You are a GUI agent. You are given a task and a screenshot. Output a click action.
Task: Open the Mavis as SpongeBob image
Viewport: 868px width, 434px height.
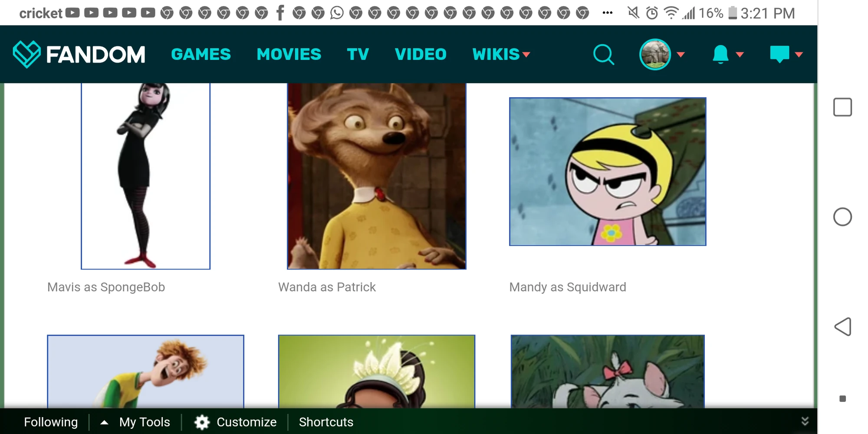(x=145, y=176)
